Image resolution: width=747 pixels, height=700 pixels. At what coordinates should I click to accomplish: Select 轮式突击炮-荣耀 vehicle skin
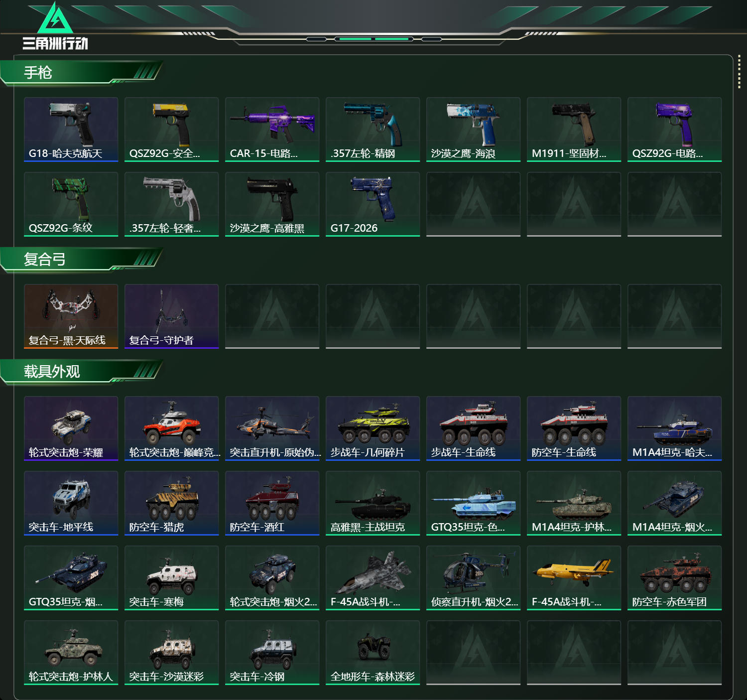click(71, 428)
